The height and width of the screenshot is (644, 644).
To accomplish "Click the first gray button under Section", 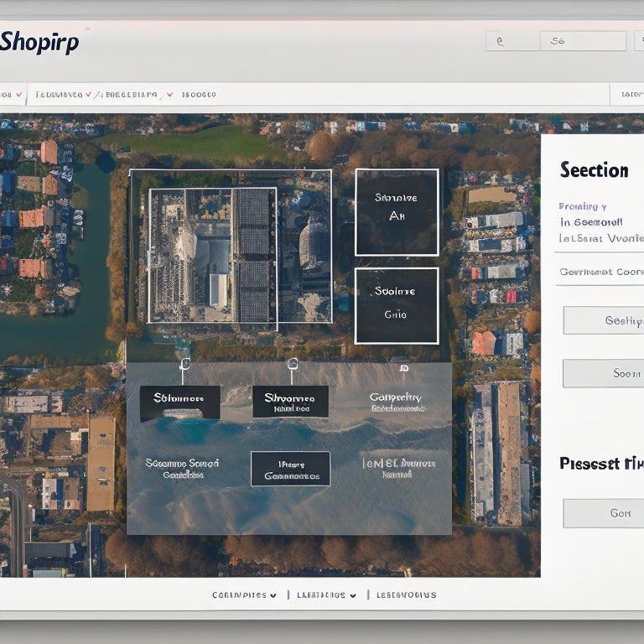I will 603,320.
